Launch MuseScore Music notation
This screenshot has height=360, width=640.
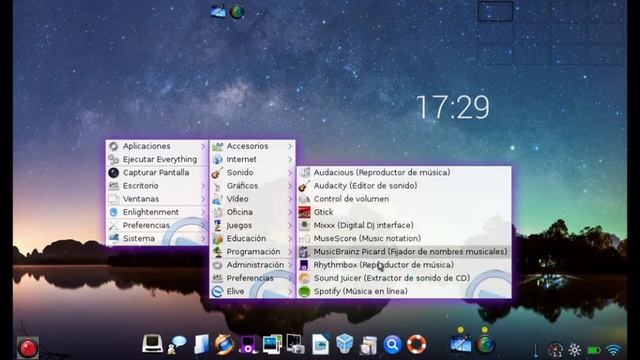(404, 238)
